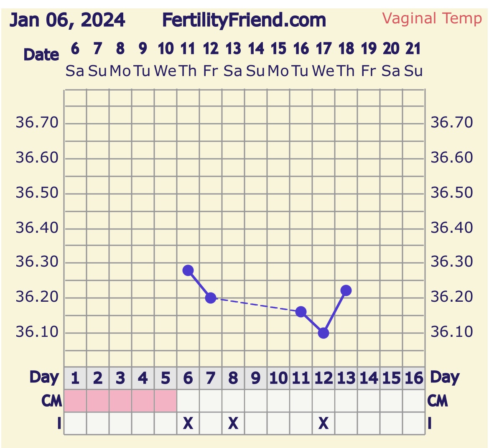Click the empty CM cell under day 9
The width and height of the screenshot is (489, 448).
tap(256, 401)
